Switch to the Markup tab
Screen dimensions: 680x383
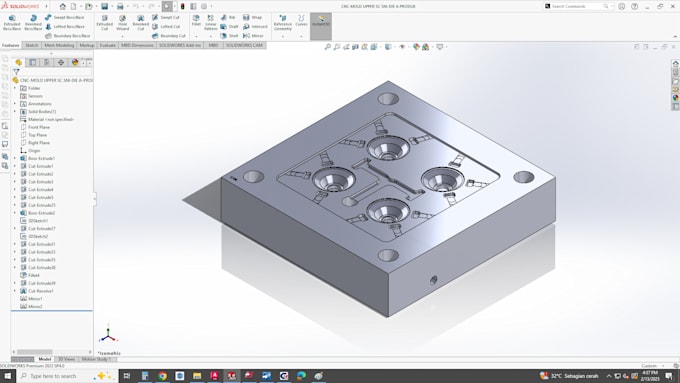click(87, 45)
